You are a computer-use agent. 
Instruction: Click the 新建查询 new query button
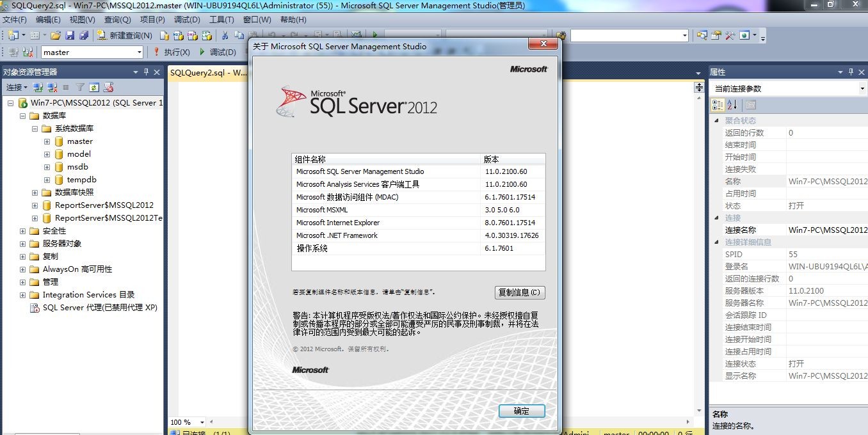click(x=125, y=35)
